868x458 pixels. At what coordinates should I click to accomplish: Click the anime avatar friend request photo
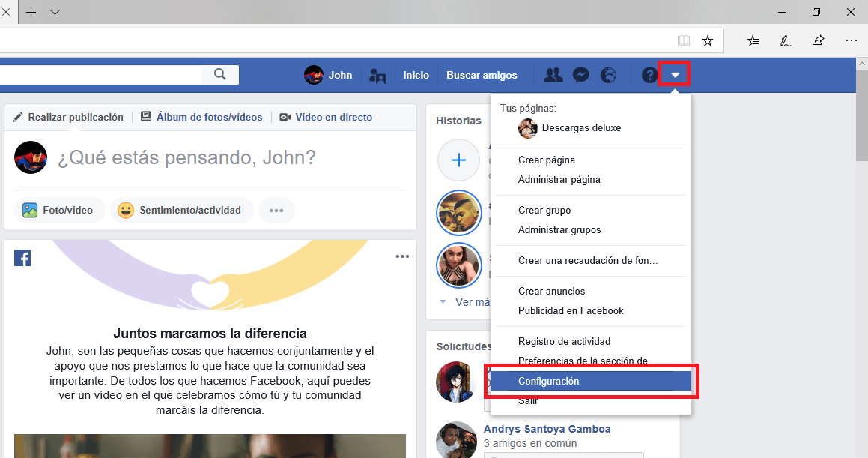[x=456, y=382]
